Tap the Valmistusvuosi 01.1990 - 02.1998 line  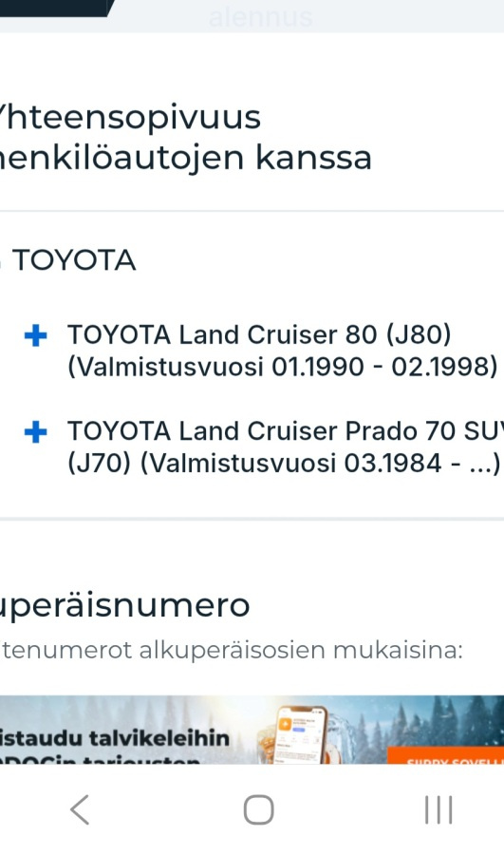point(282,367)
